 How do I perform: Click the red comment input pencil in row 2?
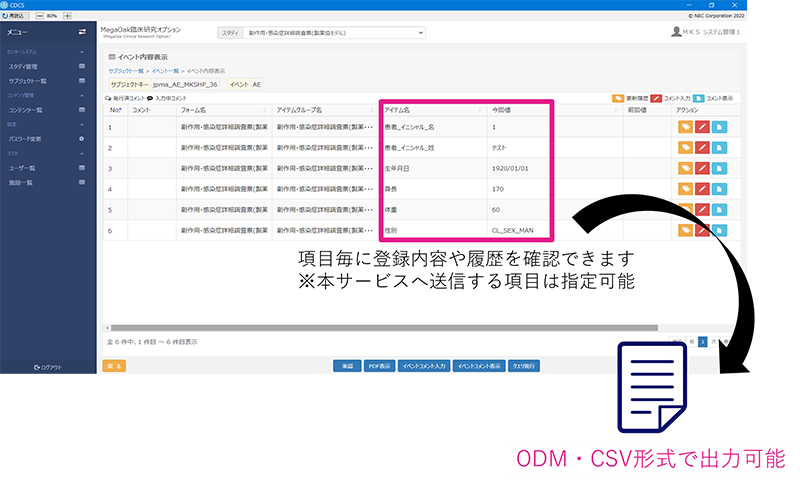702,148
